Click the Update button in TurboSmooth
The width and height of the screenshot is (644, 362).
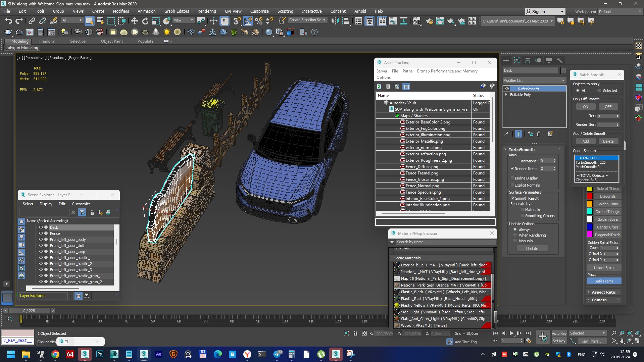(x=532, y=249)
